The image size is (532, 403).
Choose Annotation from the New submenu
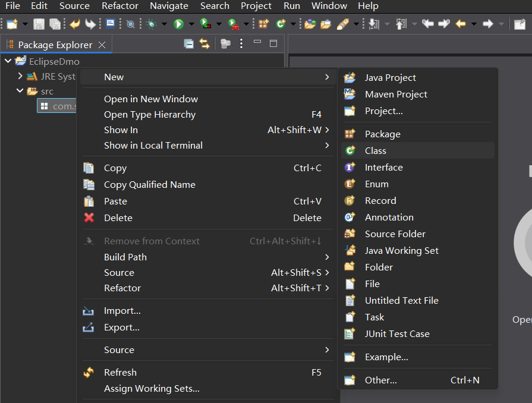coord(418,218)
